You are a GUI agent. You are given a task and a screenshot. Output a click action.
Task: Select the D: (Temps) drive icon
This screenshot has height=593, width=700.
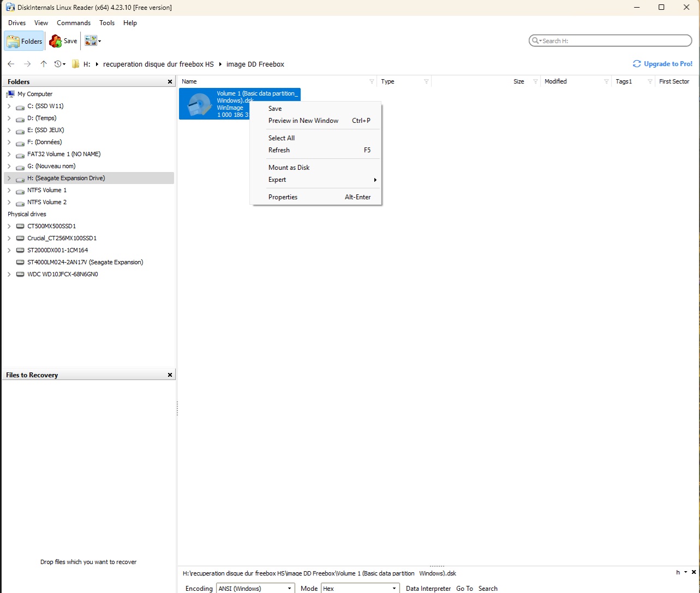pos(20,118)
